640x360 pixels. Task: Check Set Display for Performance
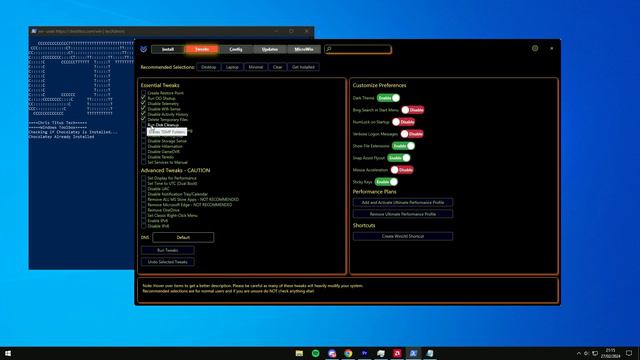tap(143, 178)
